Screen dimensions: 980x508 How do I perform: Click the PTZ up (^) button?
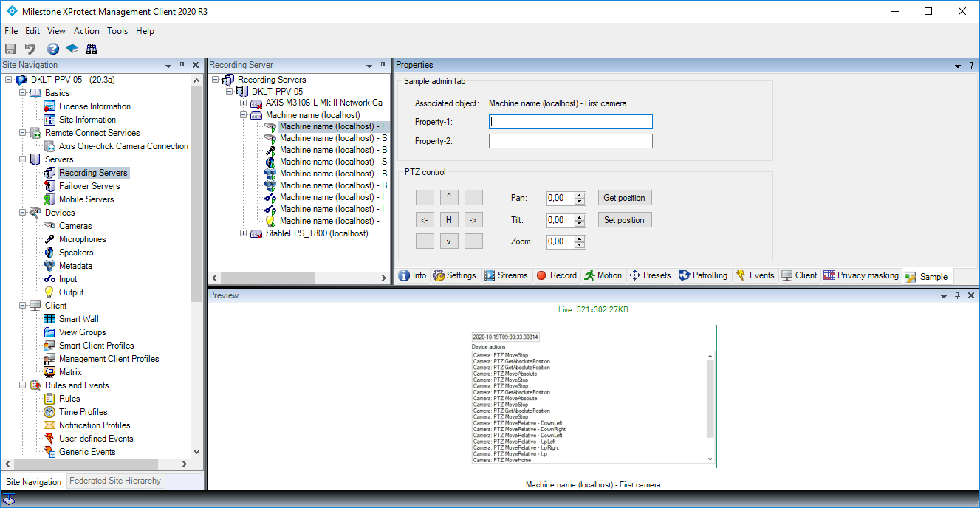[449, 197]
